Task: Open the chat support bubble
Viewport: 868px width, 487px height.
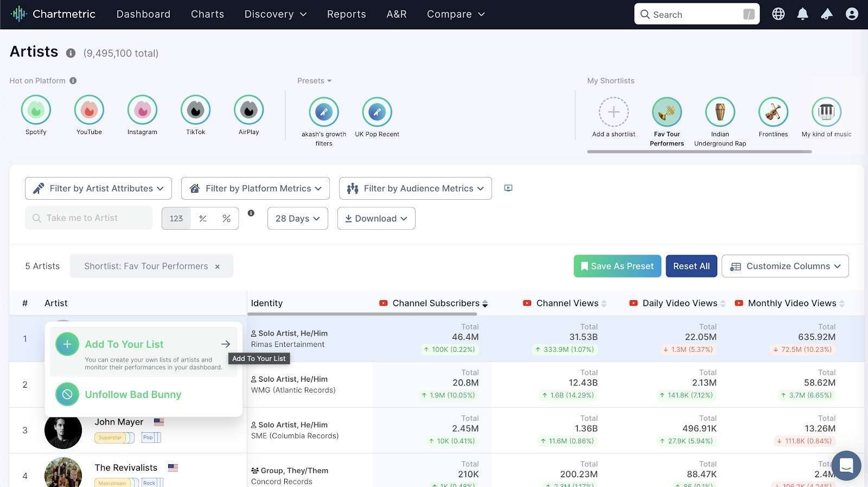Action: pos(846,465)
